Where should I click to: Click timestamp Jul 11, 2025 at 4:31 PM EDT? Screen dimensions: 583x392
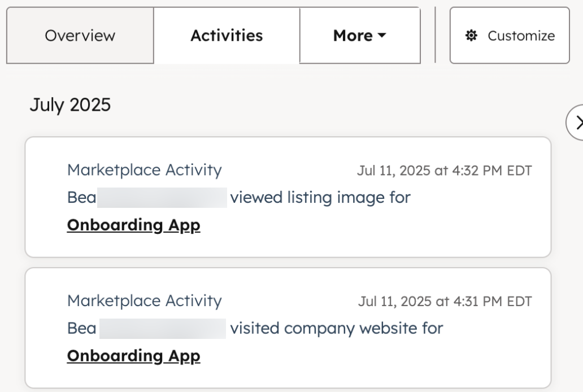445,301
